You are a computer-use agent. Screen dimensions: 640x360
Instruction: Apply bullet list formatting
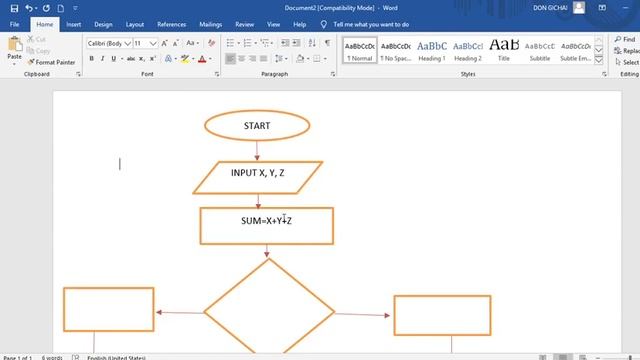[230, 43]
